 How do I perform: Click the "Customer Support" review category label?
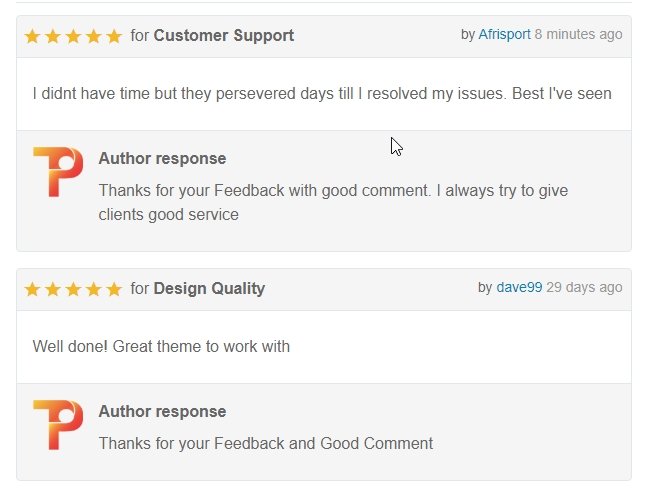(x=224, y=36)
